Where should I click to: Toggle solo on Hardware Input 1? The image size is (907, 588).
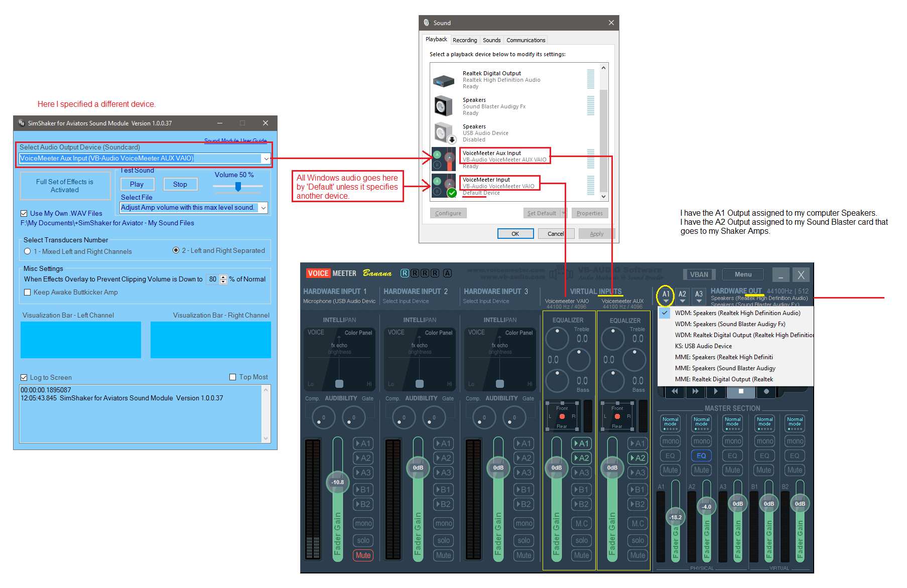363,540
